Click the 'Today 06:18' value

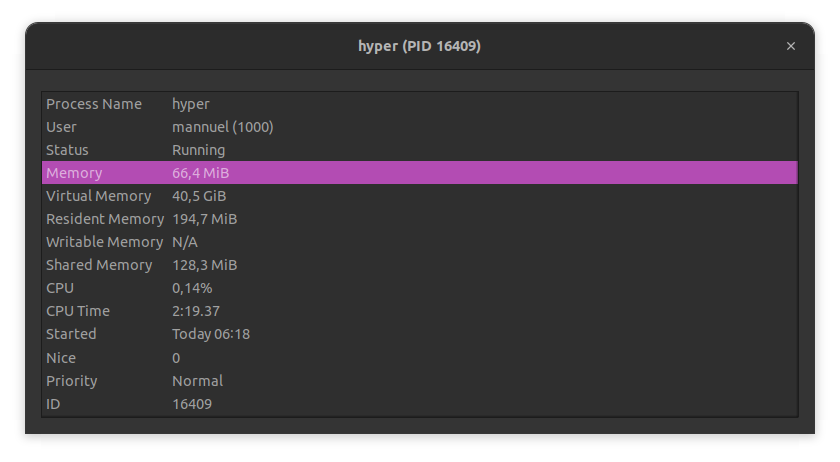coord(211,334)
